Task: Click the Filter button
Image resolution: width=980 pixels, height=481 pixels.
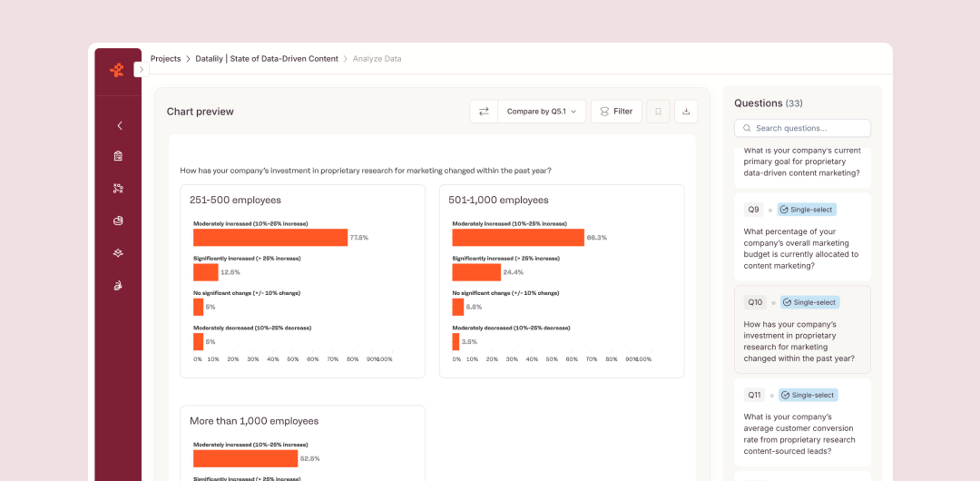Action: (616, 112)
